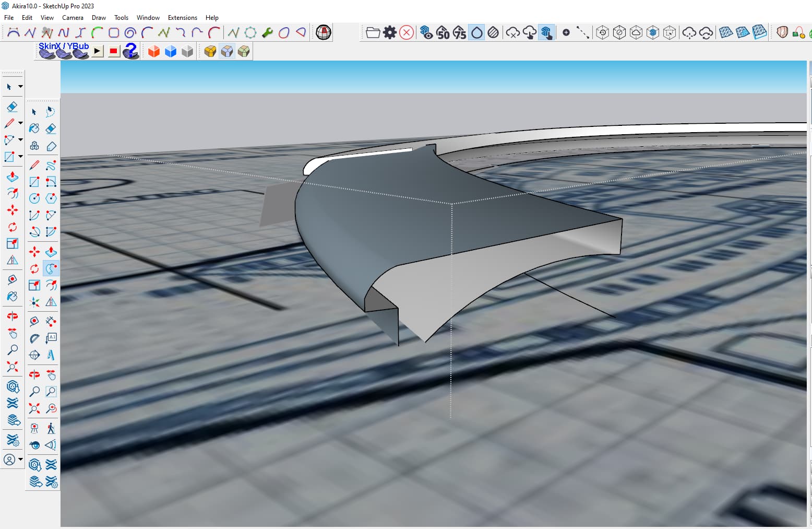Expand the dropdown beside the Select tool
812x529 pixels.
pyautogui.click(x=20, y=87)
